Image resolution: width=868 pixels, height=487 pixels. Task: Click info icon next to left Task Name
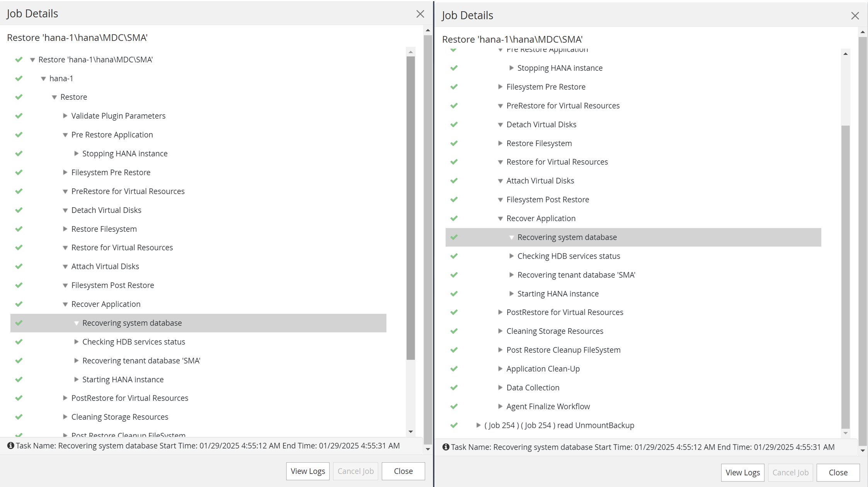tap(11, 446)
